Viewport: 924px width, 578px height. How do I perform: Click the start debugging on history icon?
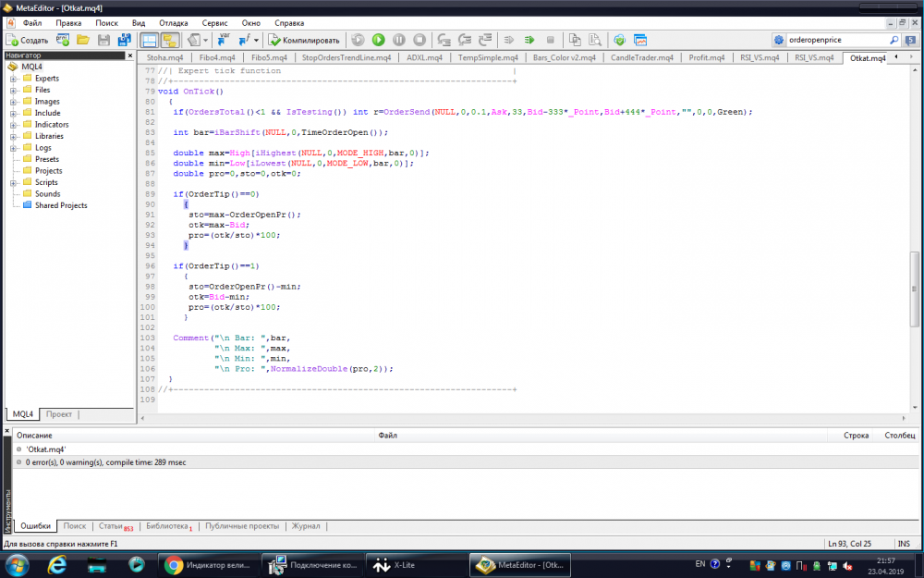[x=358, y=40]
